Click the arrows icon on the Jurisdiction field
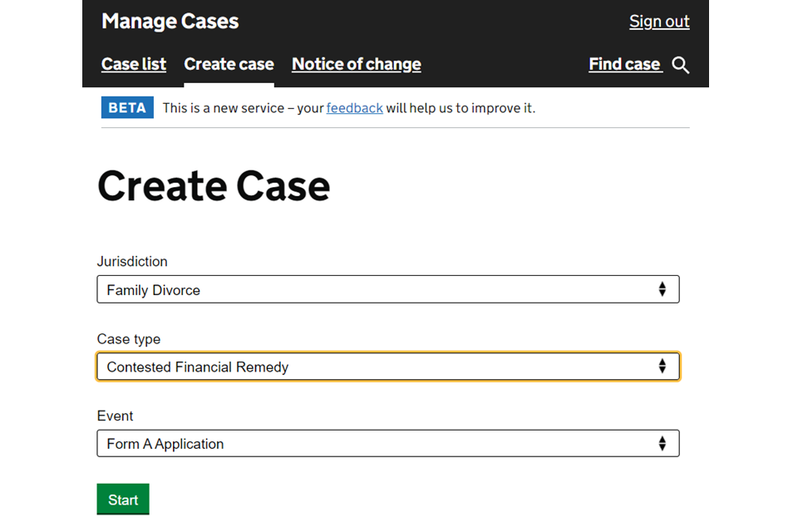Screen dimensions: 798x532 [x=662, y=289]
